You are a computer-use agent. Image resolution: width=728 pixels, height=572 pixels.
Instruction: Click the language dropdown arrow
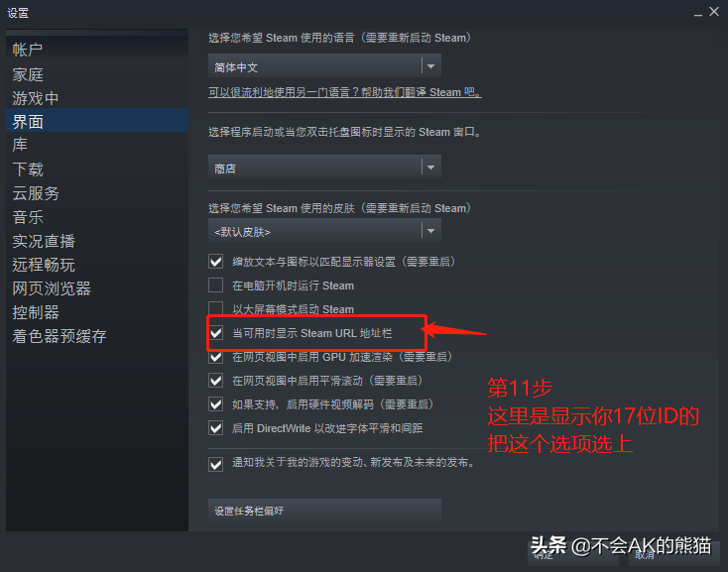click(430, 66)
